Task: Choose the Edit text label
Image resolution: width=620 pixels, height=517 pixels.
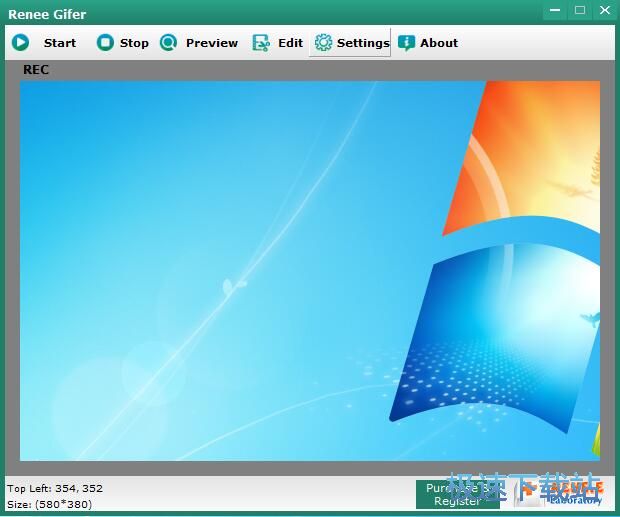Action: click(x=290, y=43)
